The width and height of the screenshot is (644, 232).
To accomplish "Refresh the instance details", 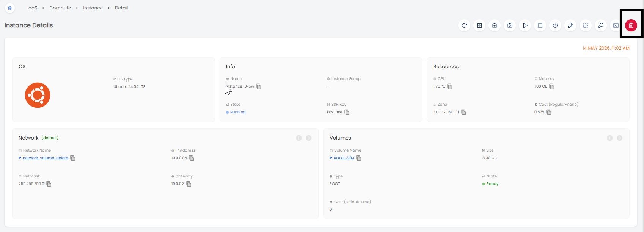I will pyautogui.click(x=464, y=25).
